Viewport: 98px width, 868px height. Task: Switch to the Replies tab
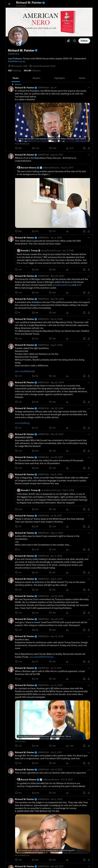click(36, 78)
